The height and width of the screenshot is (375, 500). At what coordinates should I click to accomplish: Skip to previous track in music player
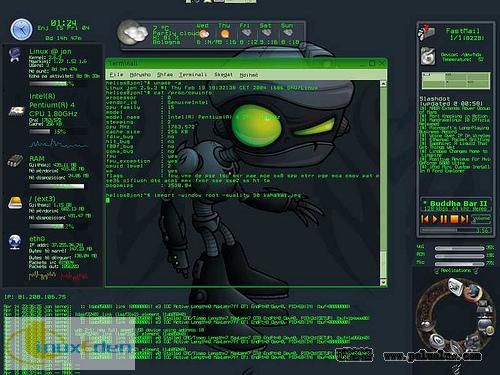425,219
